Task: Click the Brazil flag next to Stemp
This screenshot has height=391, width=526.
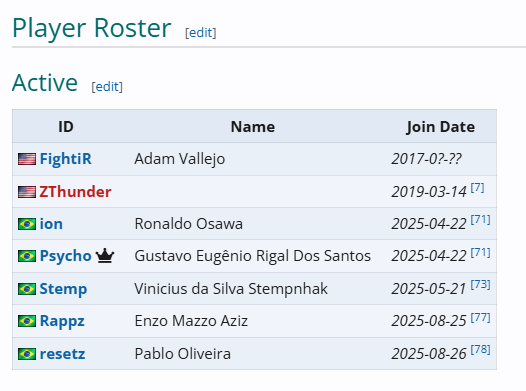Action: click(x=27, y=289)
